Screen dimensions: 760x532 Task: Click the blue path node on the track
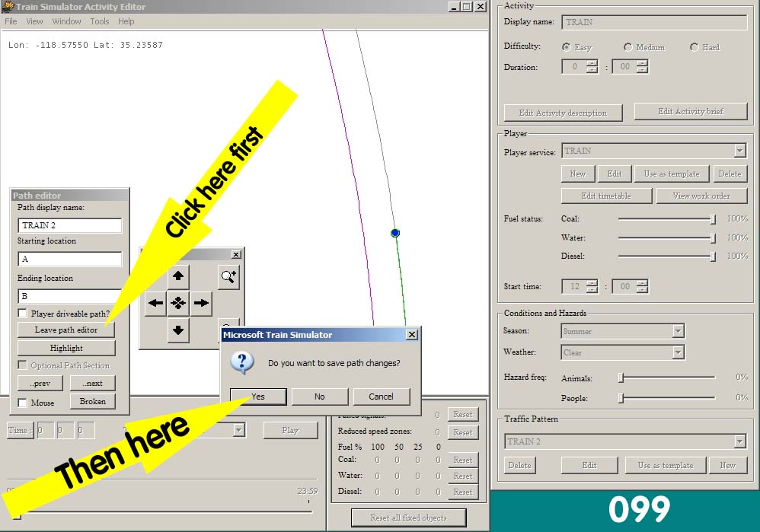click(395, 233)
